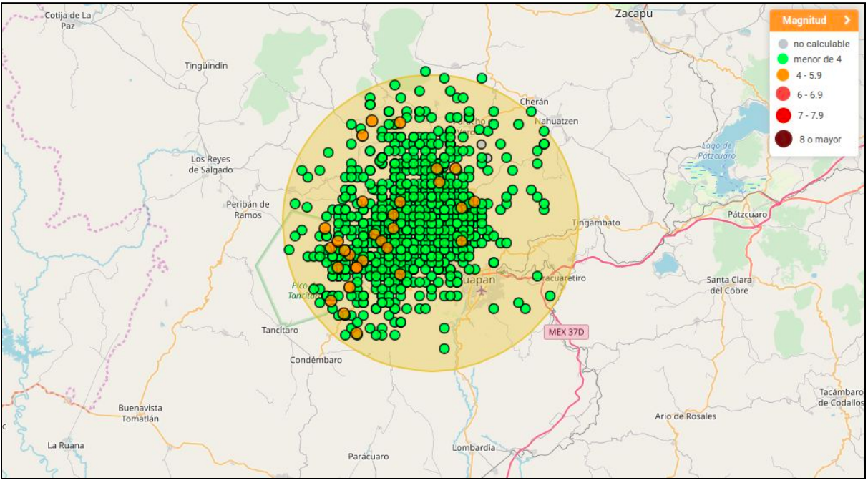
Task: Click the MEX 37D highway shield
Action: 565,332
